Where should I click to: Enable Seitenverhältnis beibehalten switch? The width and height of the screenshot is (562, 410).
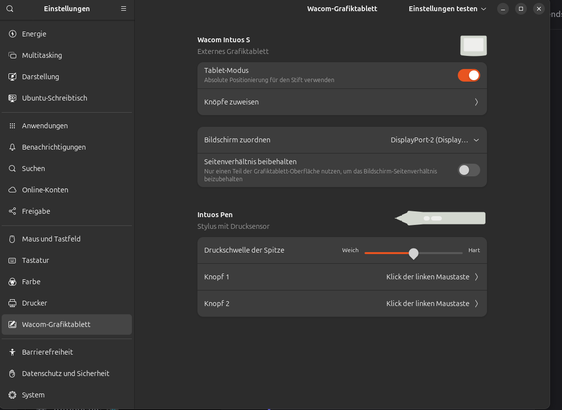(x=468, y=170)
